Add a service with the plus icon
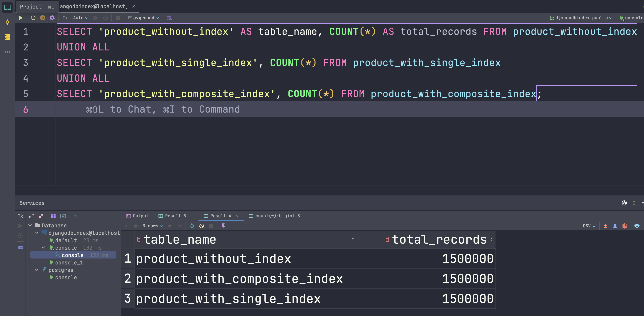 click(75, 216)
